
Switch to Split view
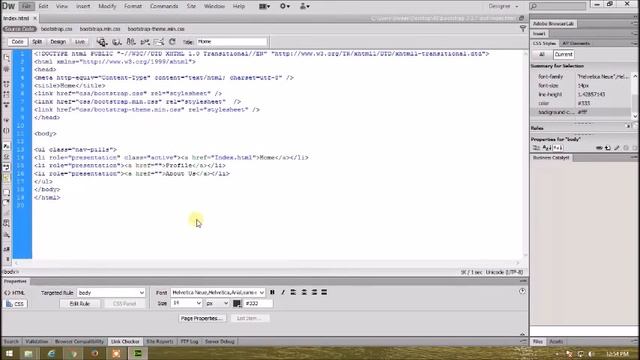coord(37,42)
